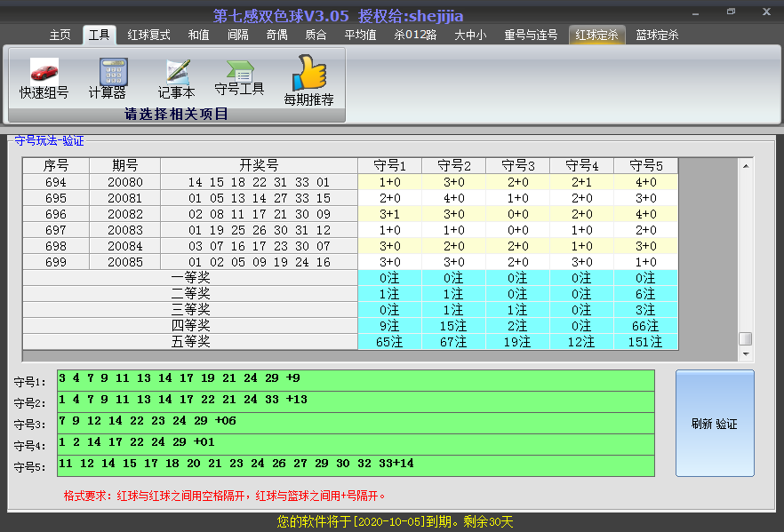Focus the 守号5 number input field
Image resolution: width=784 pixels, height=532 pixels.
[356, 465]
